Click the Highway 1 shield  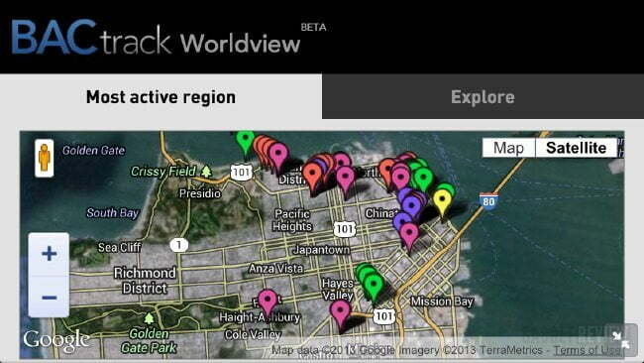point(178,245)
